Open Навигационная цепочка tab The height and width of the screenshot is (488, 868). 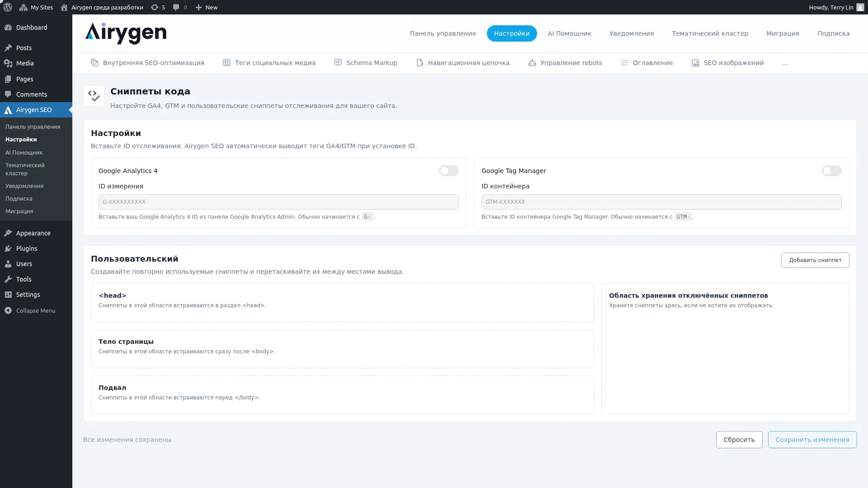462,63
